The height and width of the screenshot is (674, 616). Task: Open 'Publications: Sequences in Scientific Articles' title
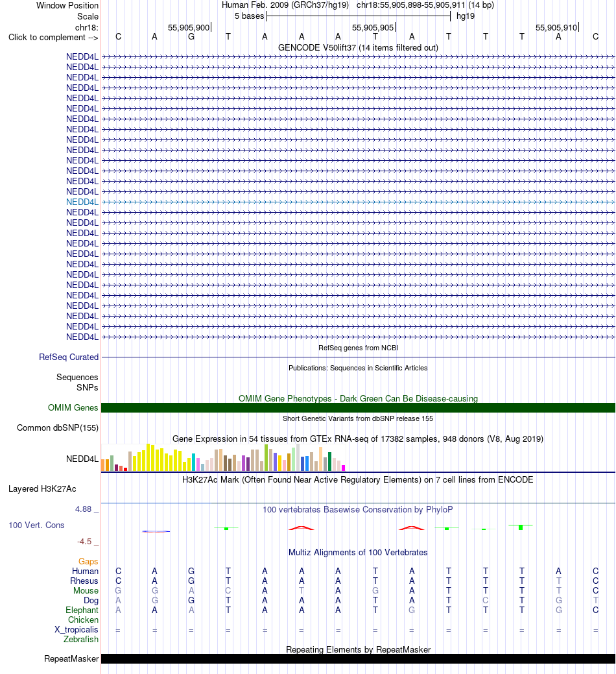(x=358, y=368)
